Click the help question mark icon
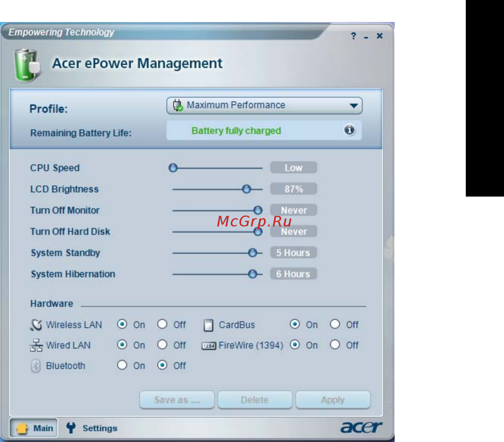504x442 pixels. tap(353, 36)
